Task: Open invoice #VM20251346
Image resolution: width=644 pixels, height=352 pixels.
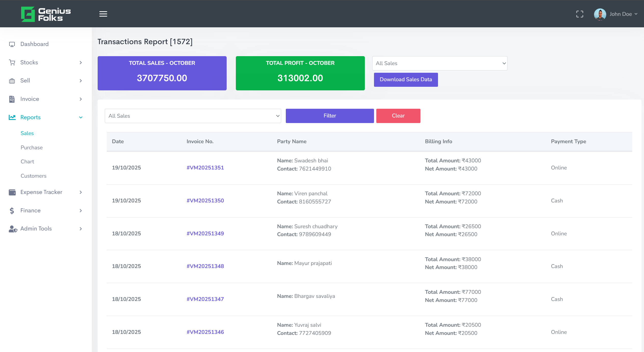Action: tap(205, 332)
